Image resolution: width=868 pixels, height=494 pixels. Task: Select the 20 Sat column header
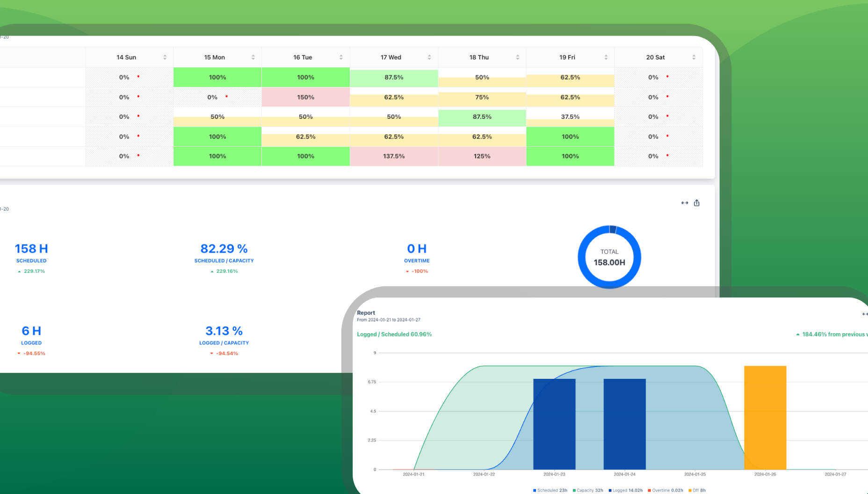tap(658, 57)
